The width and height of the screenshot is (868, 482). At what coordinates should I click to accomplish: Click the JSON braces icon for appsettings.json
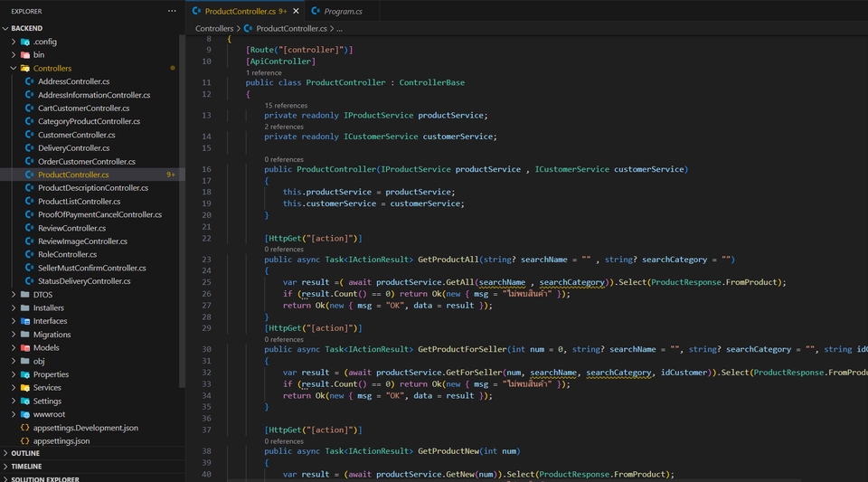[24, 441]
